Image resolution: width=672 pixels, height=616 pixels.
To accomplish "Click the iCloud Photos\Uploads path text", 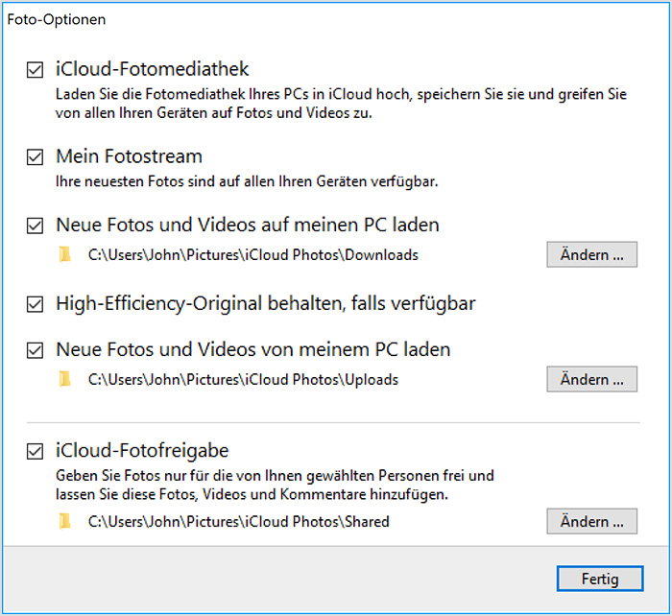I will (x=243, y=380).
